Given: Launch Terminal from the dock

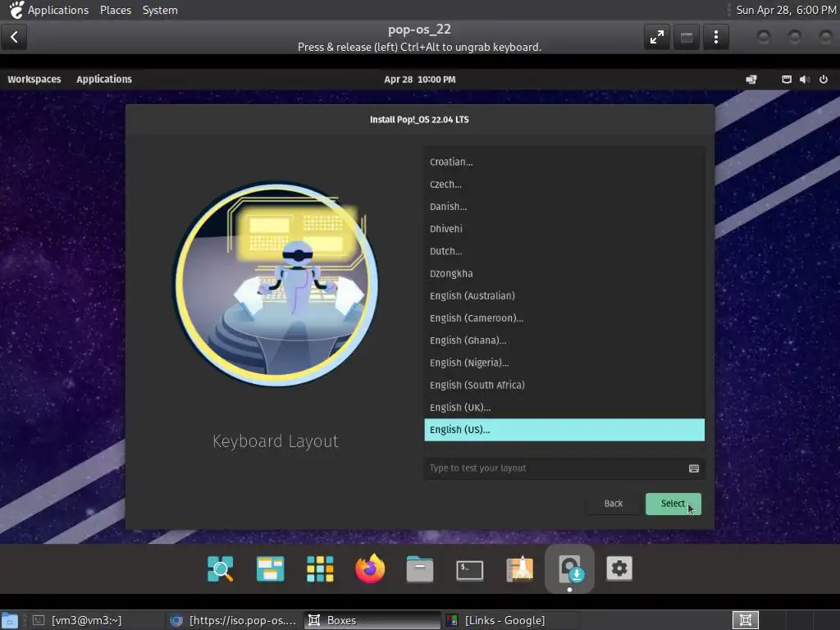Looking at the screenshot, I should 469,569.
